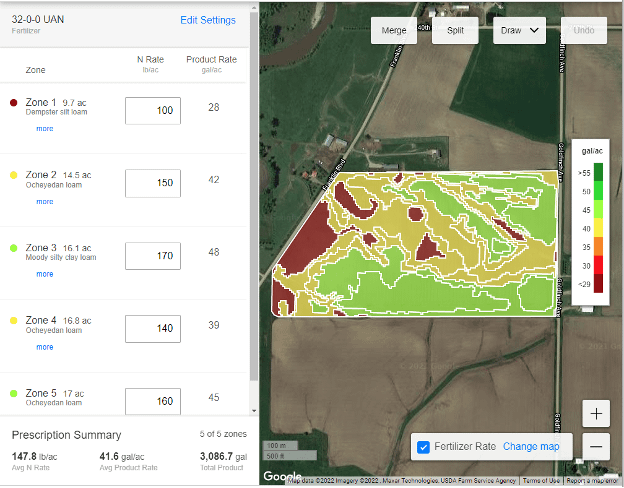Click Change map link
Viewport: 624px width, 488px height.
pyautogui.click(x=531, y=446)
